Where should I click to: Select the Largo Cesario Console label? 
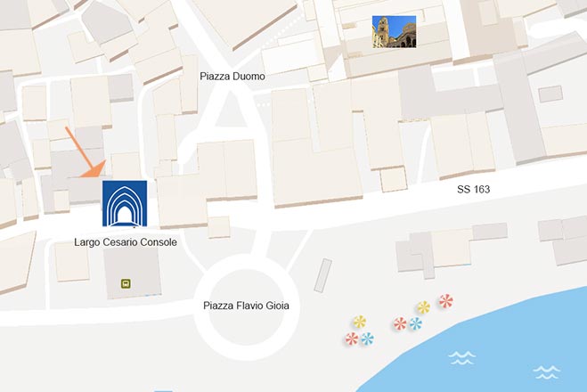click(126, 242)
